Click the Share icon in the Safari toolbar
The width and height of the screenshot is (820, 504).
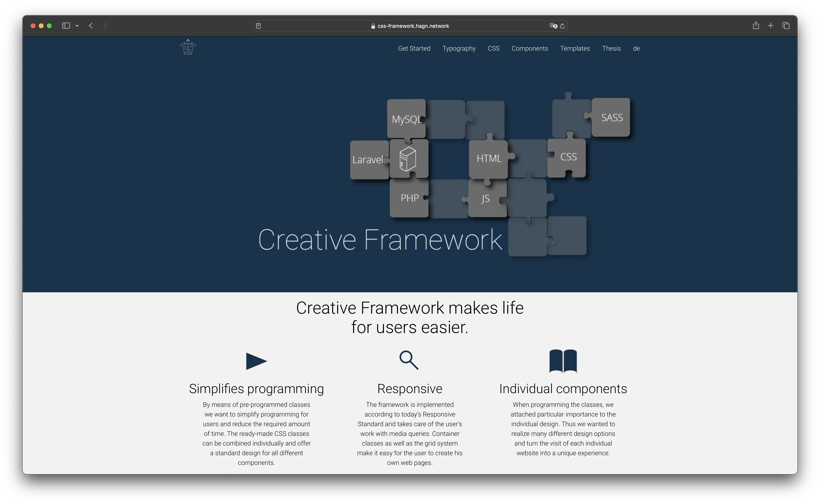click(756, 26)
